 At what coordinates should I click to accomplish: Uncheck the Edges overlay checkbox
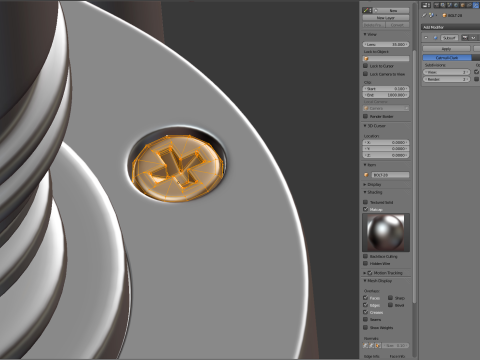pos(365,305)
